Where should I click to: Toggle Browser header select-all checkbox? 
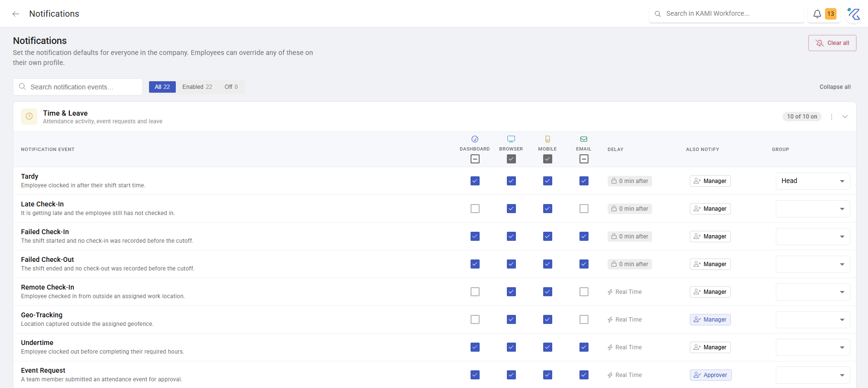pos(511,159)
